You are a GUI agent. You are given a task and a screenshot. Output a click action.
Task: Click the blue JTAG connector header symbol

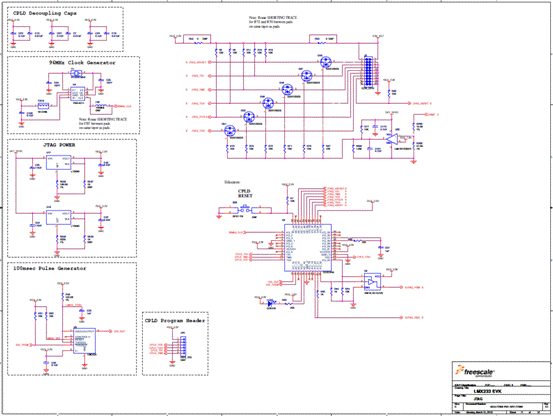pyautogui.click(x=368, y=71)
